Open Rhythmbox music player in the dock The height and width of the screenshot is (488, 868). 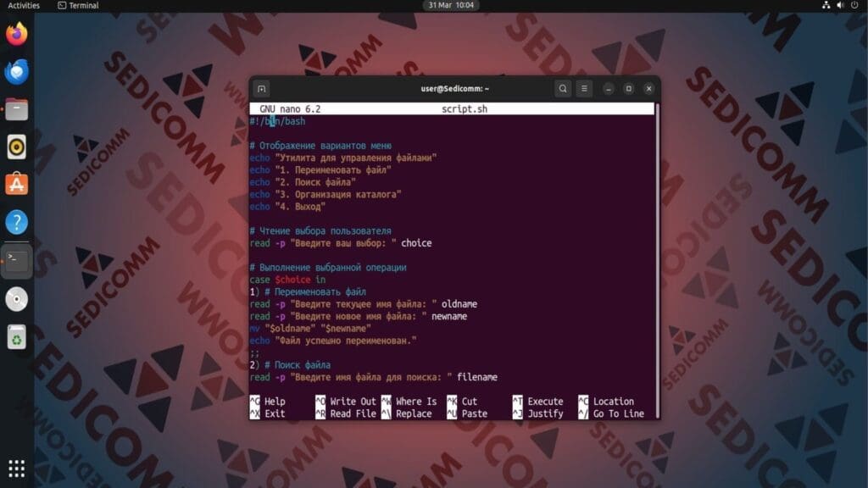click(x=15, y=147)
